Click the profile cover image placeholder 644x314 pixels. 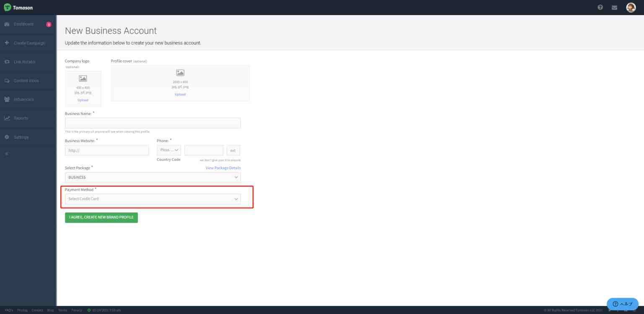[x=180, y=73]
